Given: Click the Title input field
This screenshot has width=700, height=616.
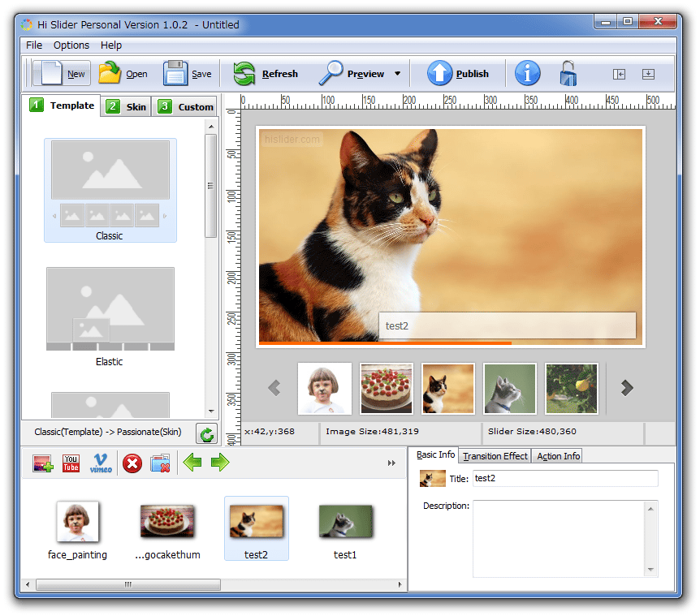Looking at the screenshot, I should [565, 478].
